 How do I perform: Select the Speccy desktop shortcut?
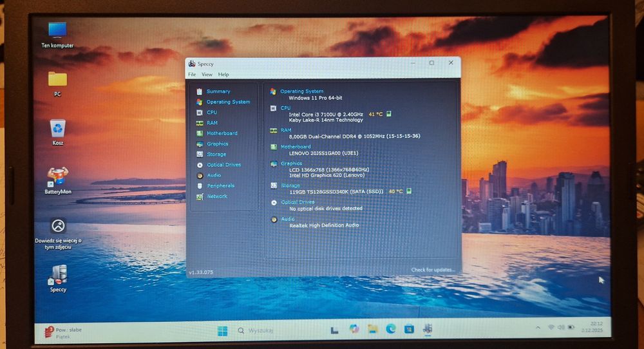58,279
